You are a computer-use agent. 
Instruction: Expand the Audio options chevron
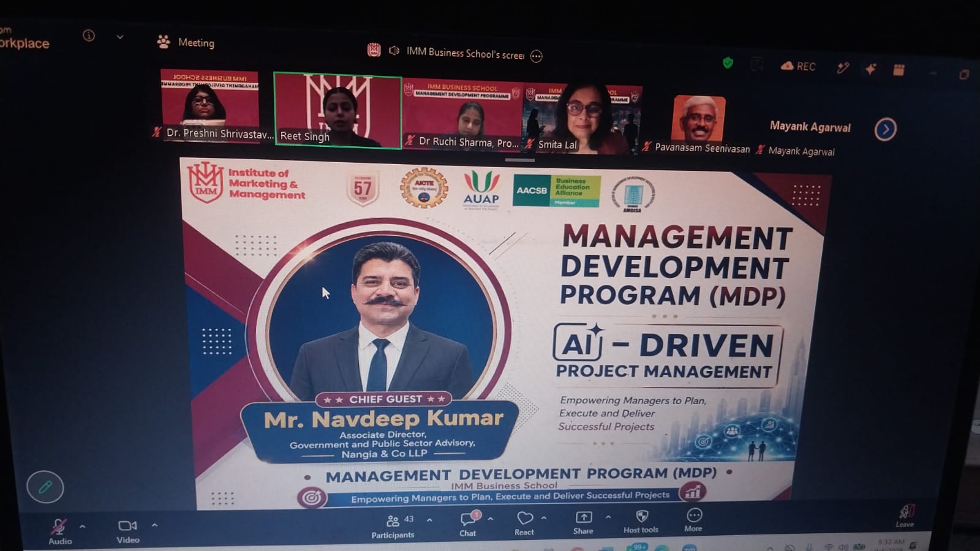click(x=83, y=526)
